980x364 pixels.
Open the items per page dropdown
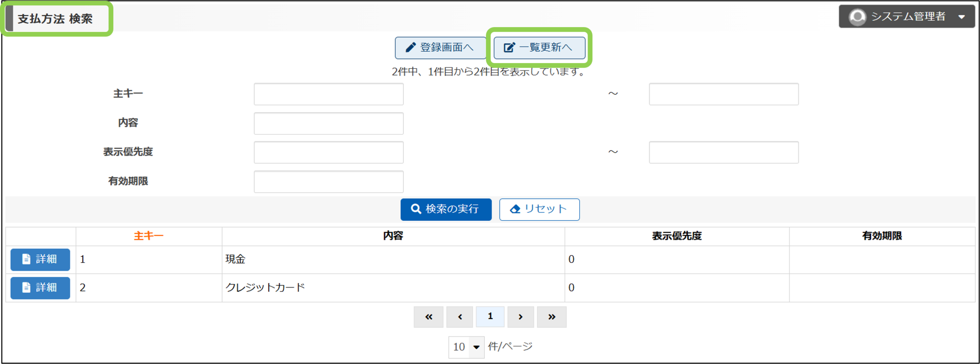466,347
